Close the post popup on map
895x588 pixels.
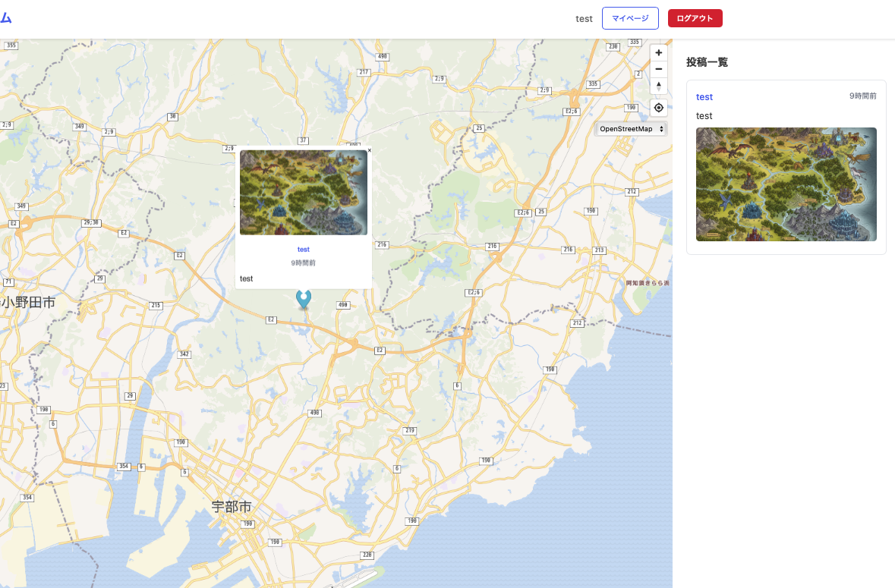click(x=369, y=151)
